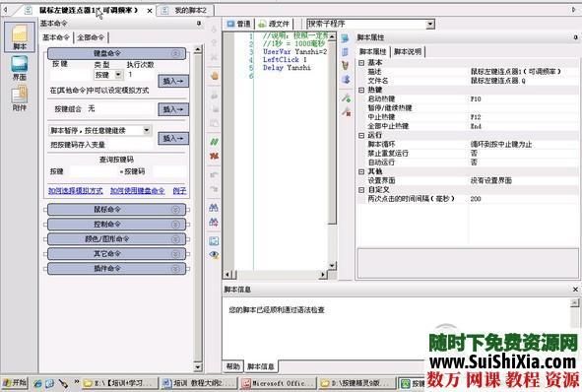Click the eye icon in editor toolbar
The width and height of the screenshot is (582, 392).
click(214, 255)
